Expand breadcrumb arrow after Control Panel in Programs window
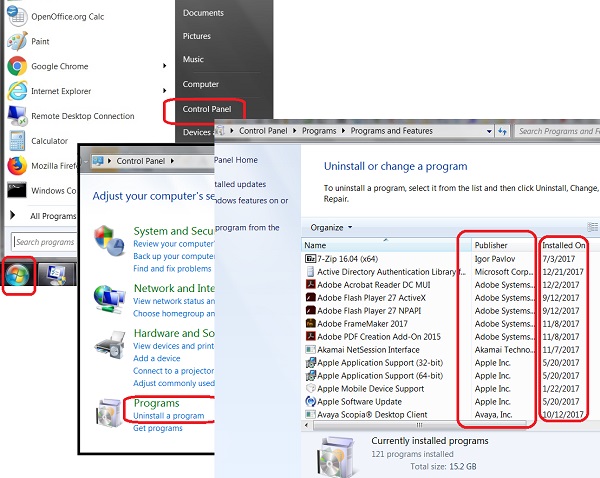This screenshot has height=478, width=600. [294, 131]
